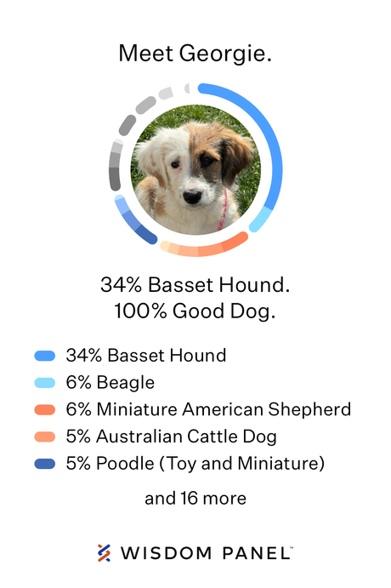Open the "and 16 more" breeds link
This screenshot has height=588, width=391.
[x=195, y=499]
